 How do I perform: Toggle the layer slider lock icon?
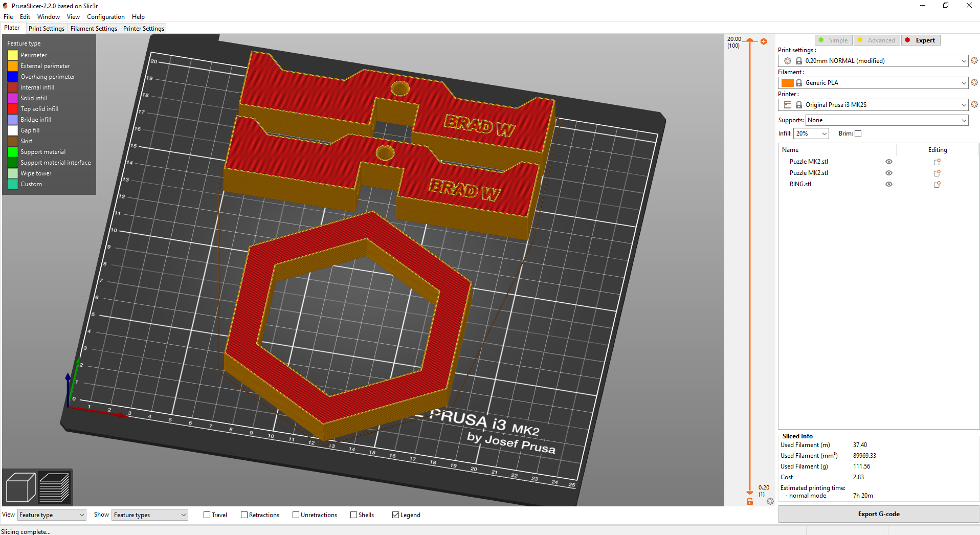click(x=750, y=501)
